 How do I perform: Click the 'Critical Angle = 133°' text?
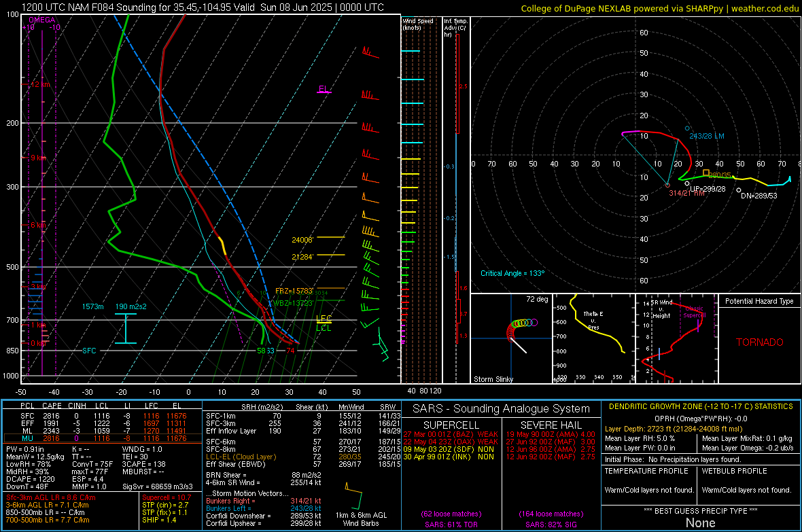(512, 273)
